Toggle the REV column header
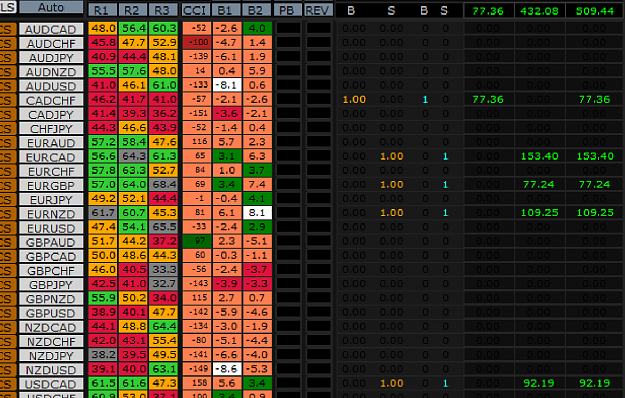This screenshot has width=625, height=398. [x=318, y=10]
